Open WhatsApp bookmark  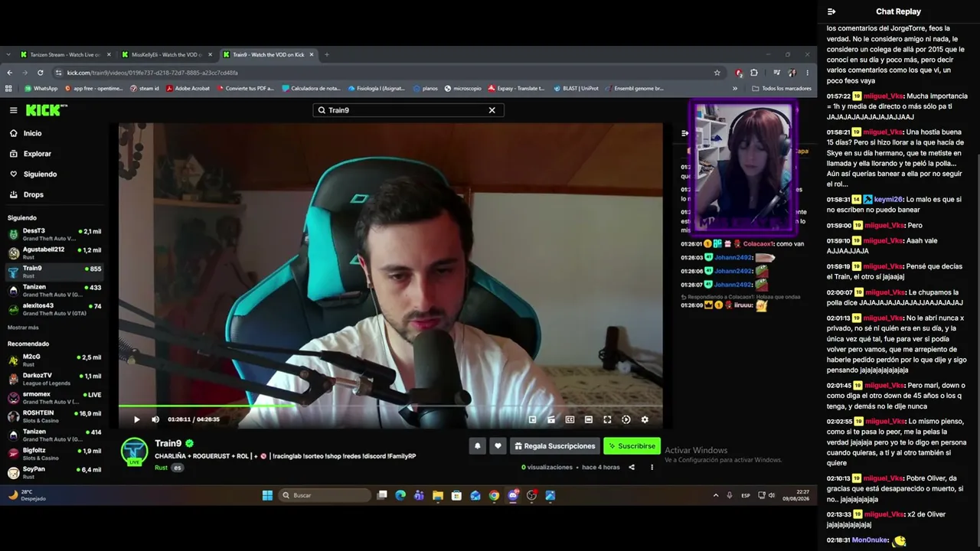coord(41,88)
